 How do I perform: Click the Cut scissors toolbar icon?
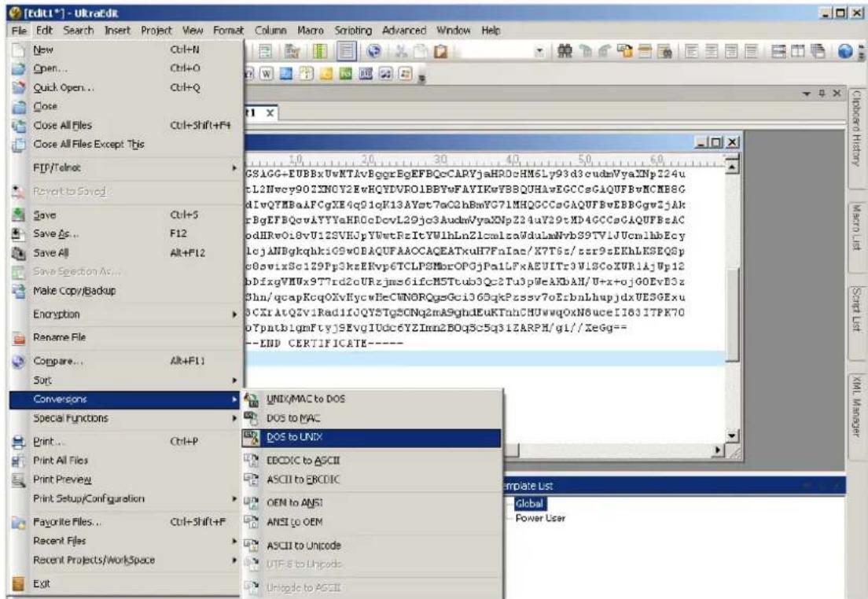[x=401, y=51]
